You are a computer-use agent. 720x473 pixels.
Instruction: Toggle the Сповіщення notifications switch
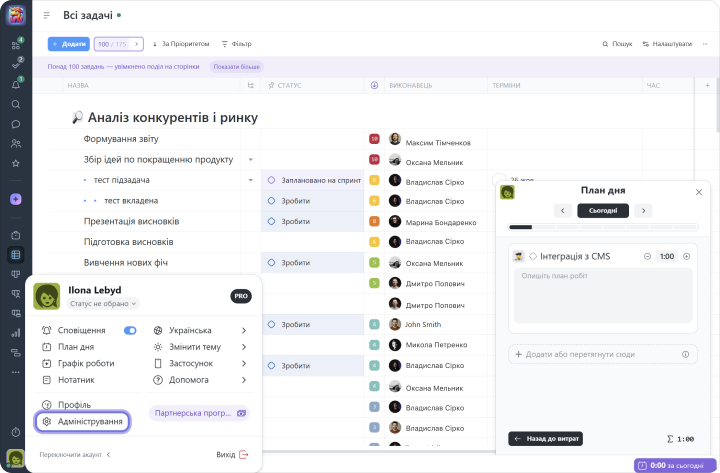coord(130,330)
